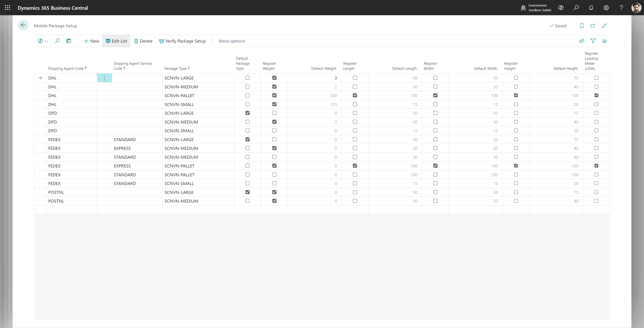
Task: Click the New button
Action: click(x=91, y=41)
